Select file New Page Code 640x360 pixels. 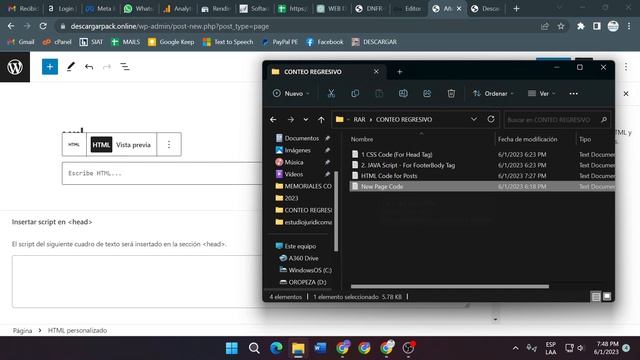[482, 186]
